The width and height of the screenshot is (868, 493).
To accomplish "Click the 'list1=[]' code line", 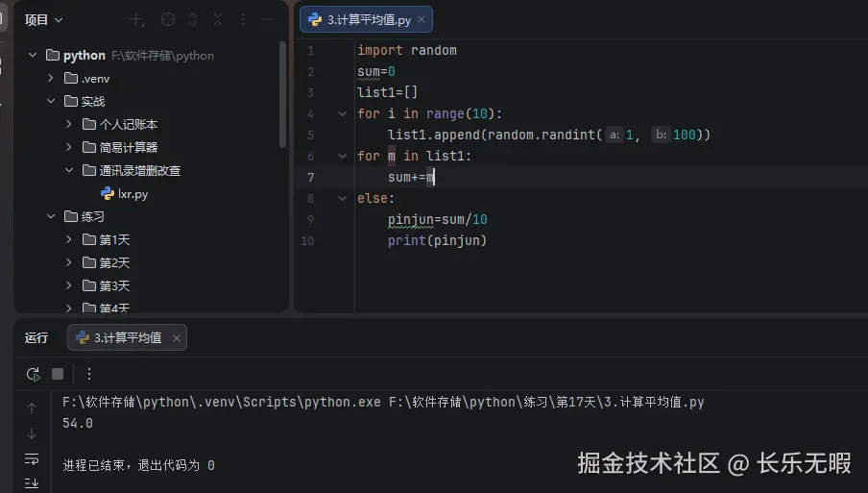I will [388, 92].
